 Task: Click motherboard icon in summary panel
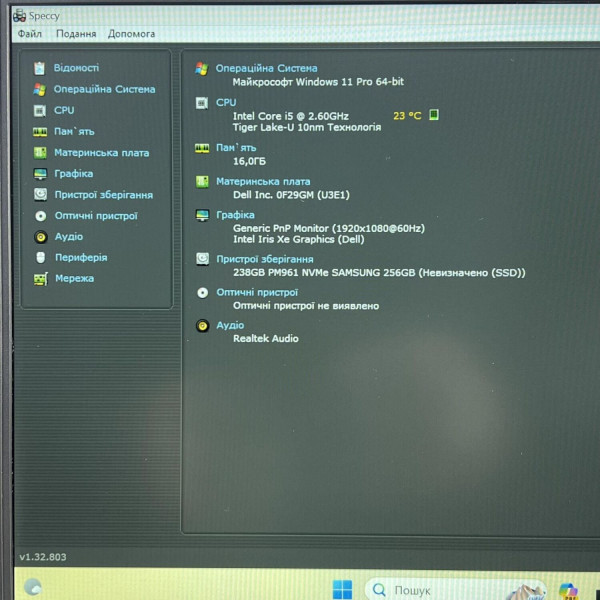[202, 182]
